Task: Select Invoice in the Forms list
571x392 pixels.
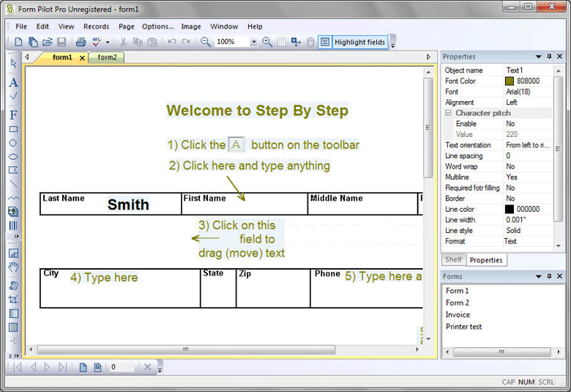Action: (x=458, y=315)
